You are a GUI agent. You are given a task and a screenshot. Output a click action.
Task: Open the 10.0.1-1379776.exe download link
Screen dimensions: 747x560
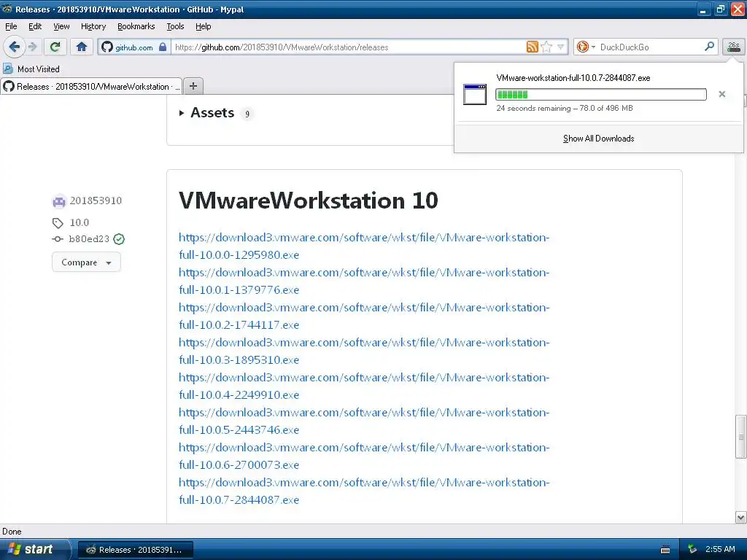pyautogui.click(x=364, y=281)
